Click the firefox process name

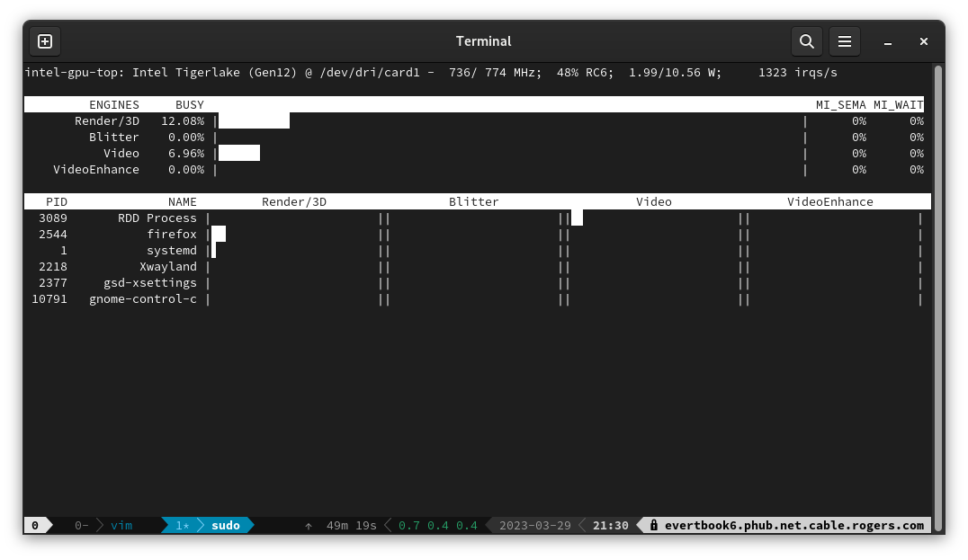pyautogui.click(x=172, y=234)
